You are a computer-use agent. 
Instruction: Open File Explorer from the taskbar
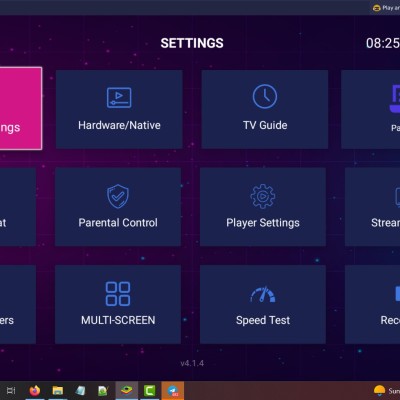(x=58, y=390)
